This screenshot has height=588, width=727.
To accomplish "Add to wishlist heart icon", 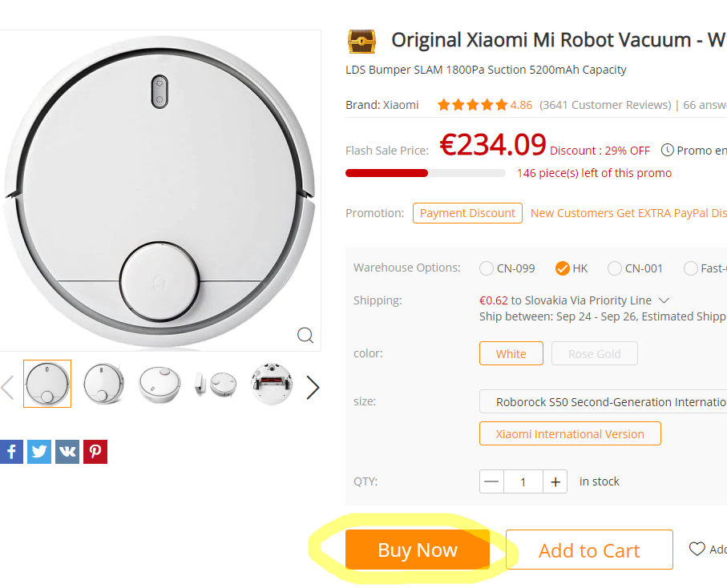I will pos(697,549).
